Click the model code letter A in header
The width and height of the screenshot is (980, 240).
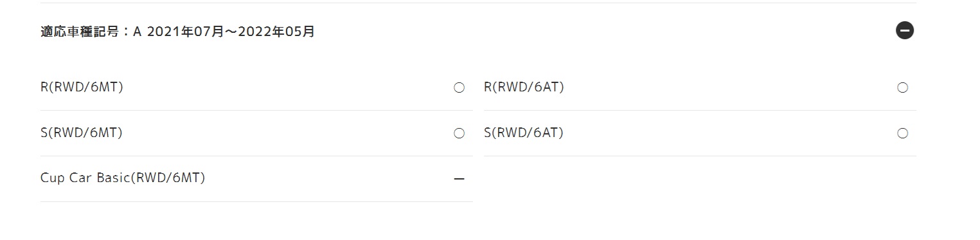(137, 32)
